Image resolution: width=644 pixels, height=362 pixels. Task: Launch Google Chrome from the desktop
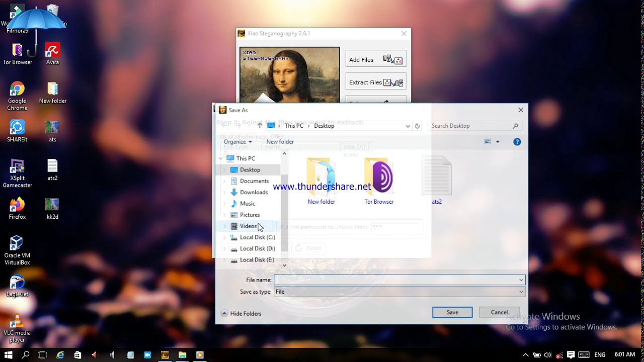click(17, 96)
